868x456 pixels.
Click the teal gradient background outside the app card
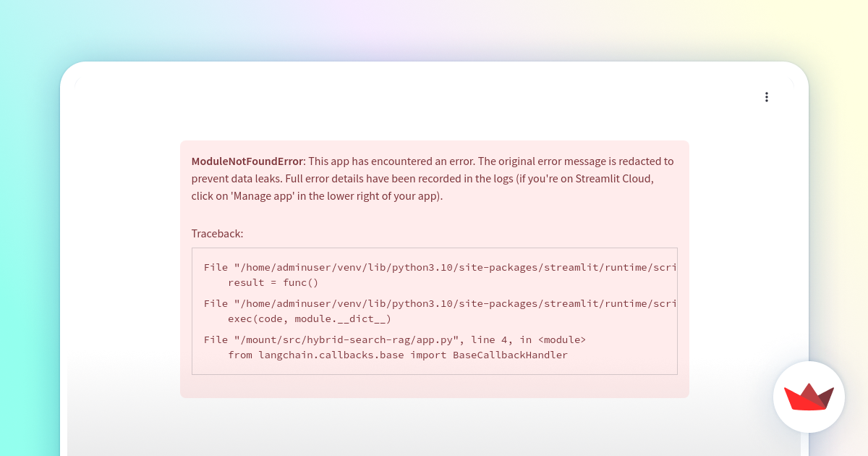tap(29, 253)
